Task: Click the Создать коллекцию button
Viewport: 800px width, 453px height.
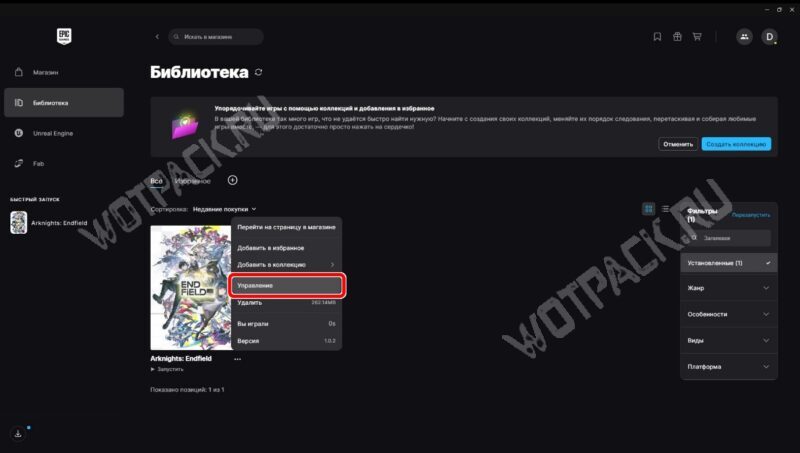Action: tap(736, 144)
